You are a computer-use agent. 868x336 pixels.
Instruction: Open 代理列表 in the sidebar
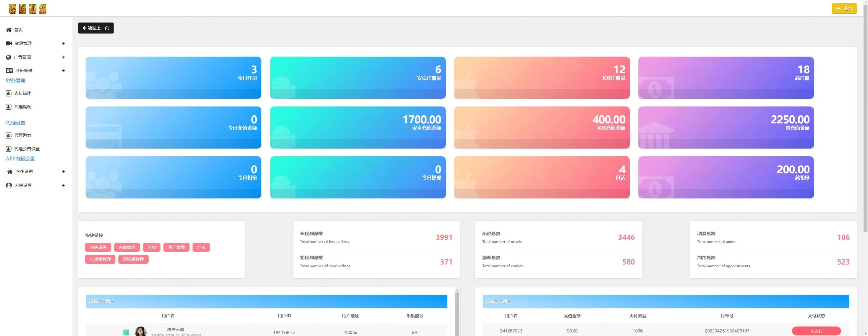click(x=22, y=135)
